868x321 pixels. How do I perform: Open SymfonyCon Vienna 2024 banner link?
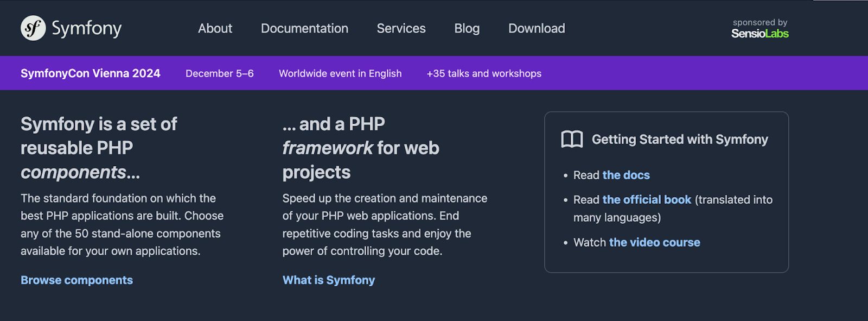click(x=91, y=73)
